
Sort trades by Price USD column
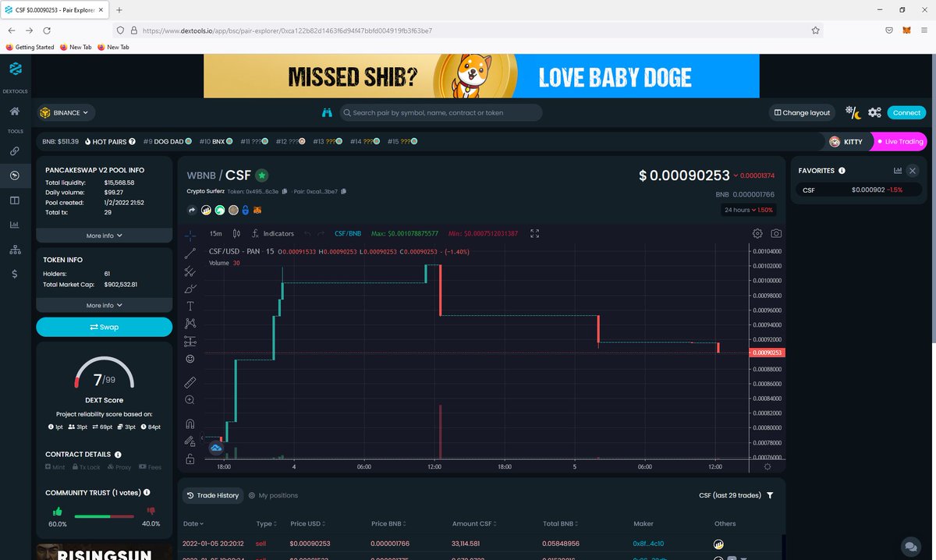307,523
